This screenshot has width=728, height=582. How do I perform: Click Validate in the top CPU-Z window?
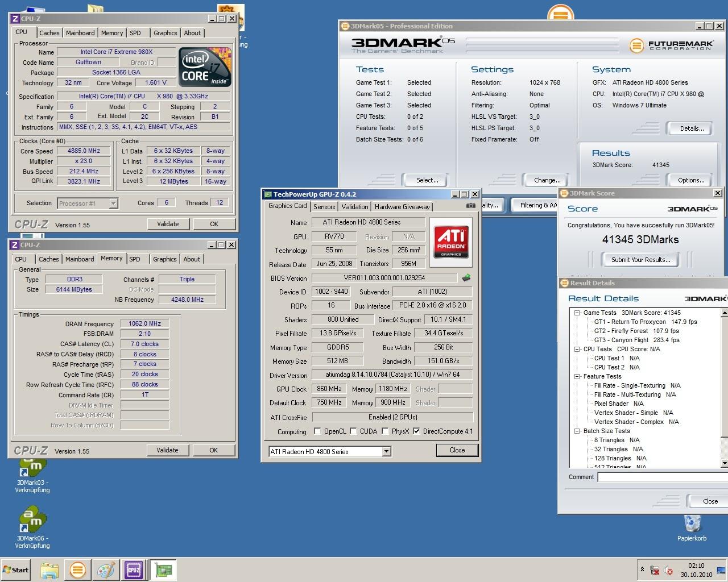click(x=168, y=224)
